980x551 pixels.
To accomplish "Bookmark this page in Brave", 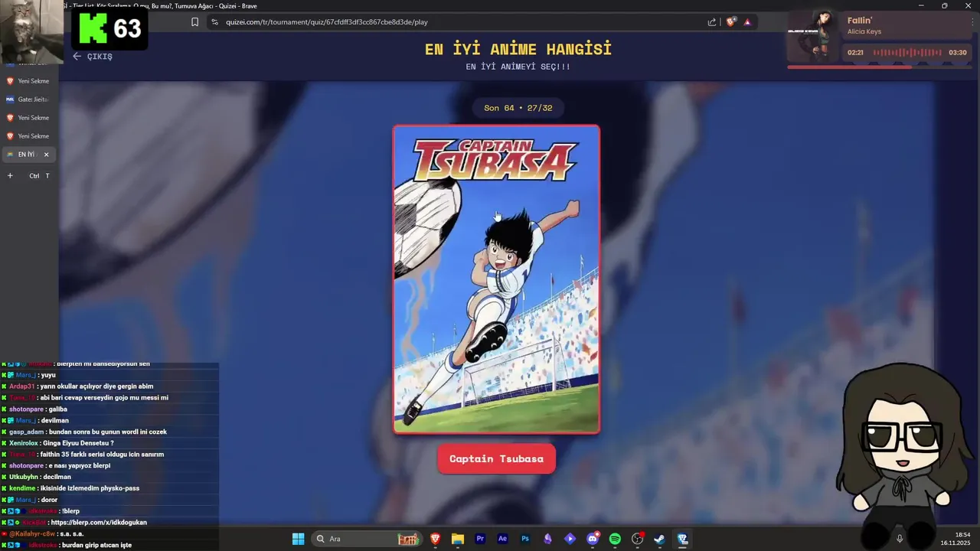I will click(194, 22).
